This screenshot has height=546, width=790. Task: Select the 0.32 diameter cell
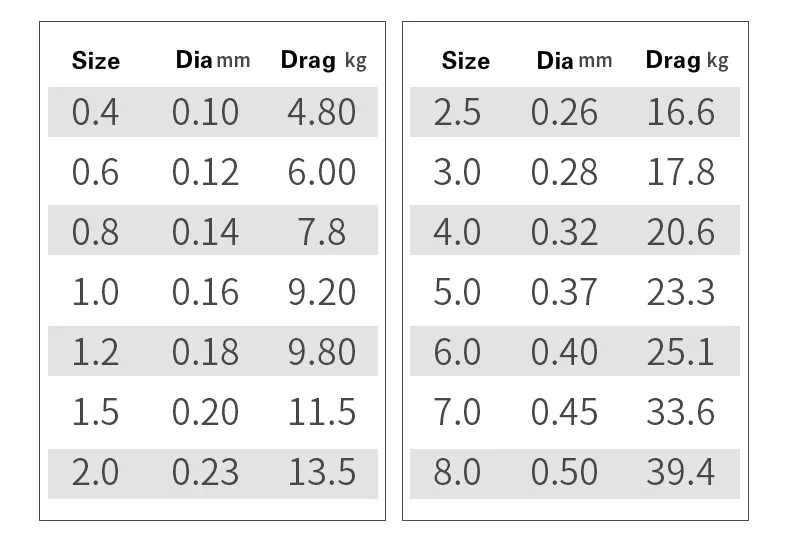[564, 232]
